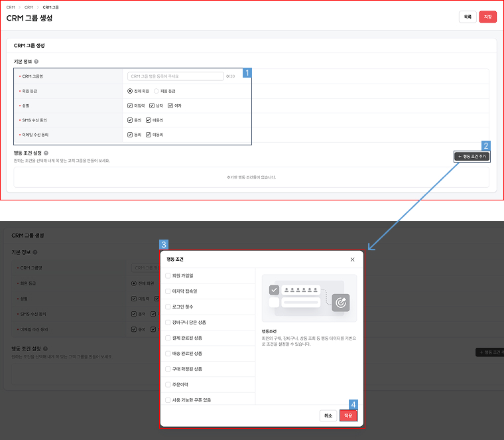
Task: Check the 주문이력 option
Action: [x=168, y=384]
